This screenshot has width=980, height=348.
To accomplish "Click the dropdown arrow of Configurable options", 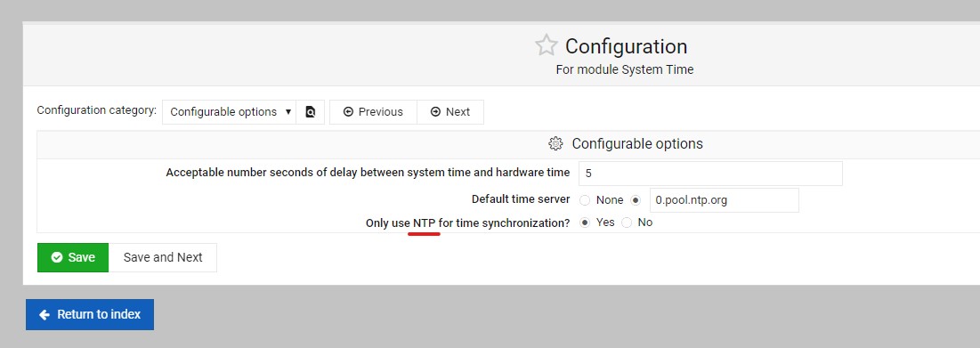I will [x=288, y=112].
